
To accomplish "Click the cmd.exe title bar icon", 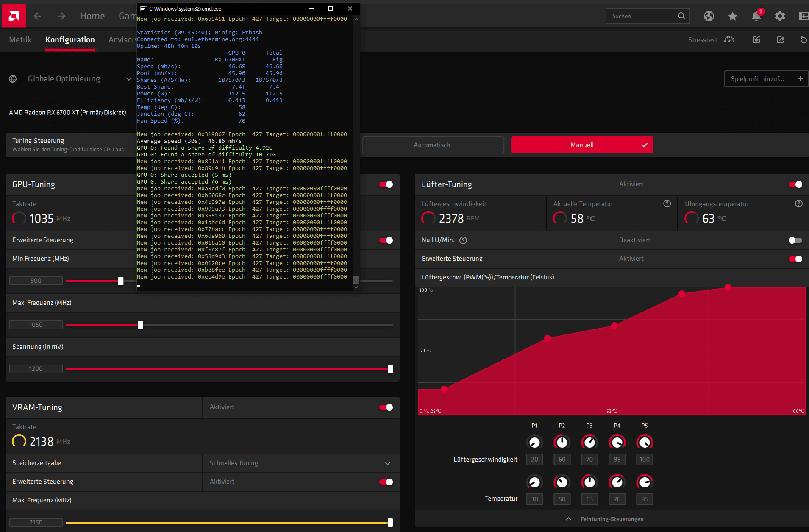I will click(144, 8).
